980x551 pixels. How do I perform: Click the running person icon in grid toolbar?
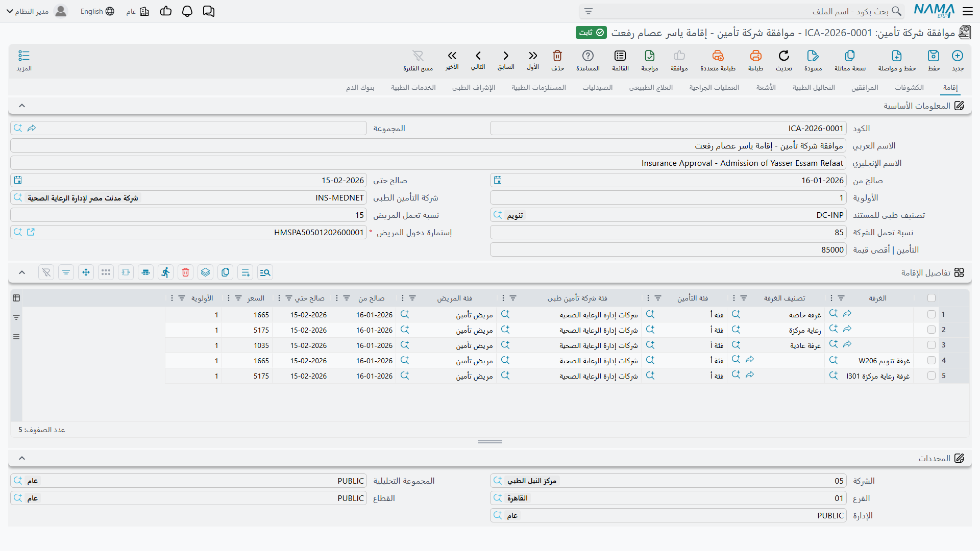[x=166, y=272]
